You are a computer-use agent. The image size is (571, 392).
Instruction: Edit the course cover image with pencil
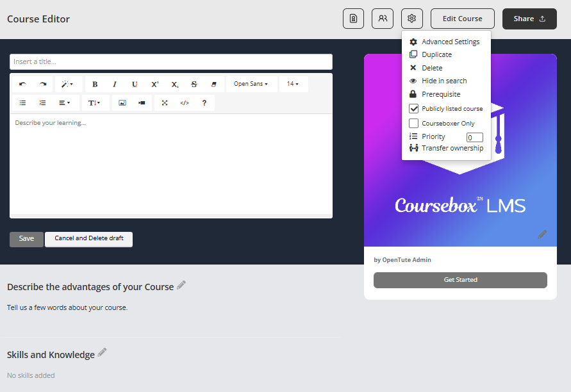(x=542, y=234)
